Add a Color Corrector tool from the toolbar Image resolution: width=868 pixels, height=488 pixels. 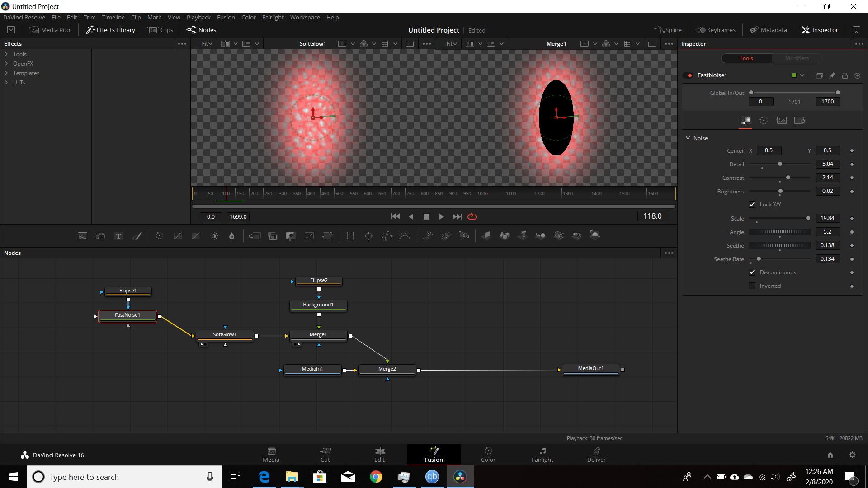(159, 236)
